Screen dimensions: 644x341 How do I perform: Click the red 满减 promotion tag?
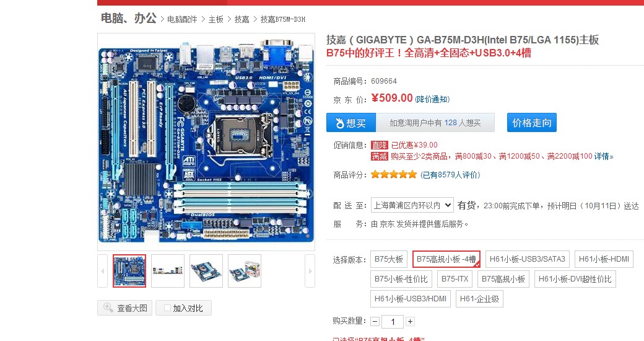[x=380, y=156]
